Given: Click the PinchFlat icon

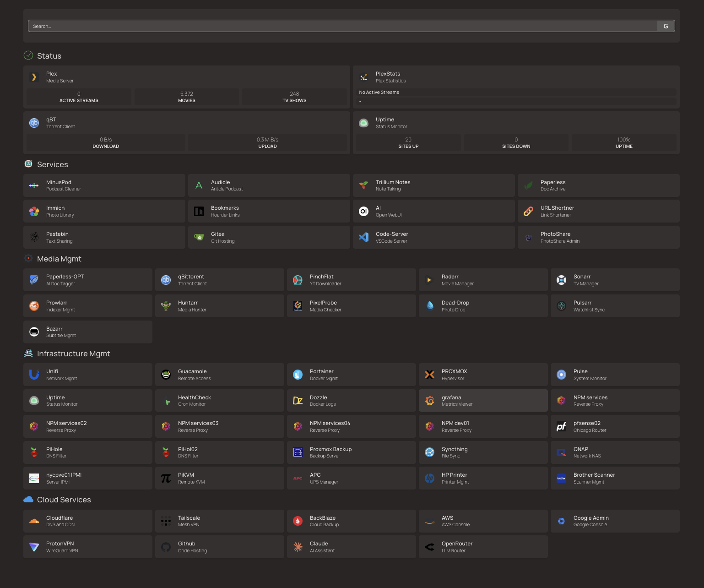Looking at the screenshot, I should (298, 280).
